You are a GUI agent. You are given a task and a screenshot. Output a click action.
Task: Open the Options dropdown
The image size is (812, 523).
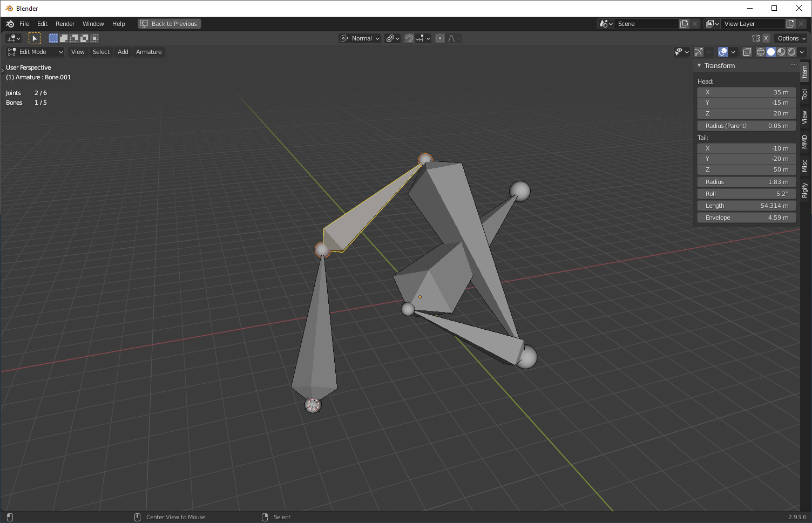(791, 38)
